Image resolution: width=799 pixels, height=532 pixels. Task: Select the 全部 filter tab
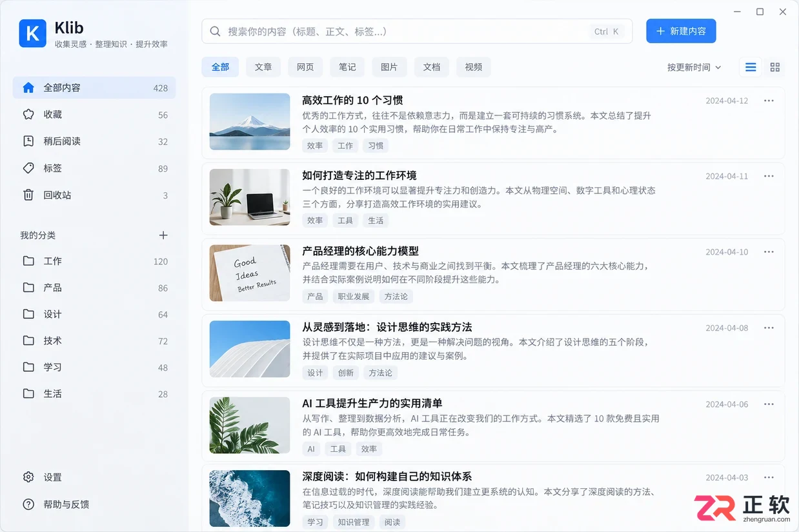tap(220, 67)
